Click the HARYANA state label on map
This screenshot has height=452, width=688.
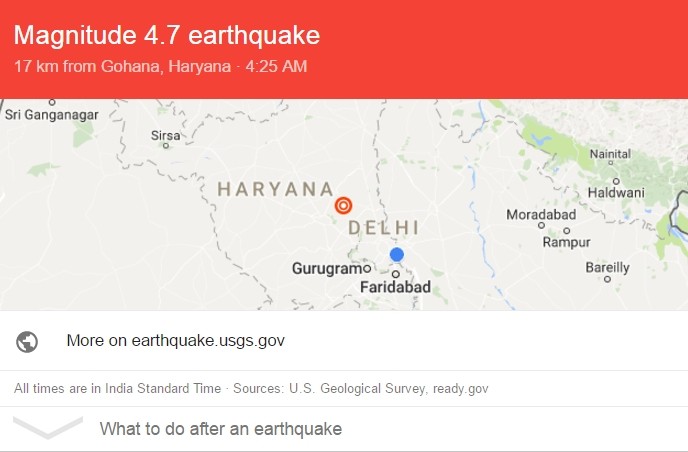(275, 189)
